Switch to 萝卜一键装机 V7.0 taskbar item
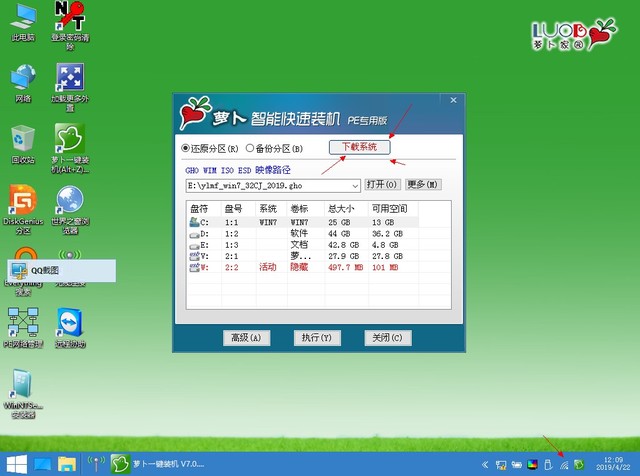640x476 pixels. tap(158, 464)
